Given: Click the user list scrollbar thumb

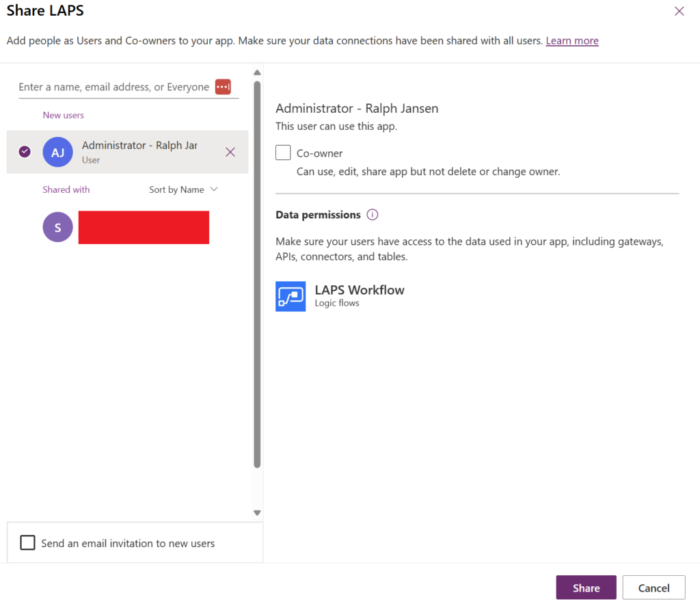Looking at the screenshot, I should (x=257, y=274).
